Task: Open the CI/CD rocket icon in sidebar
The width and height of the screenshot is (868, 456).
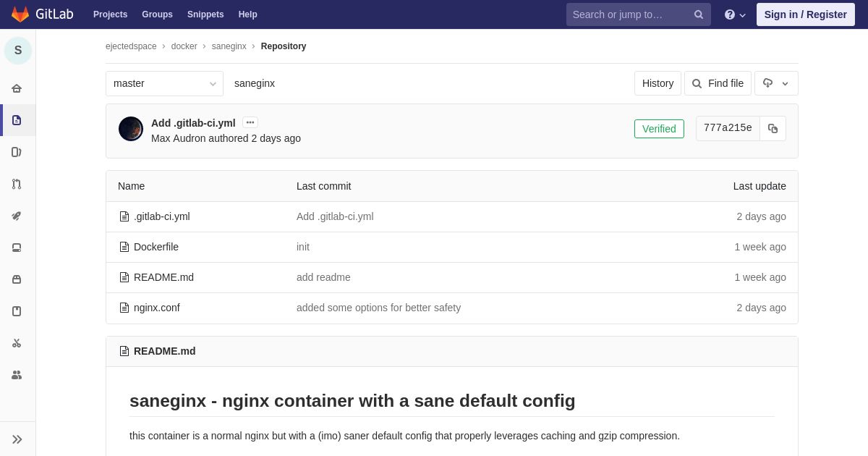Action: click(17, 216)
